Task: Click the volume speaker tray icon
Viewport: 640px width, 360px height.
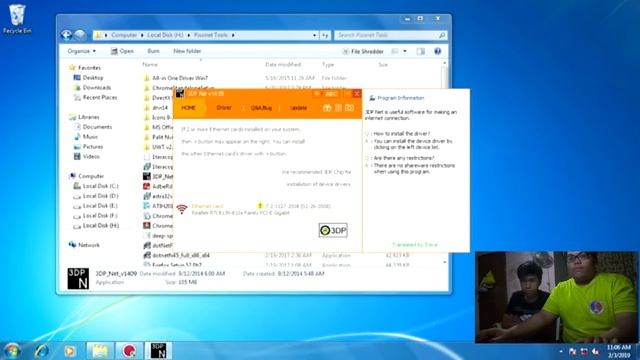Action: [596, 351]
